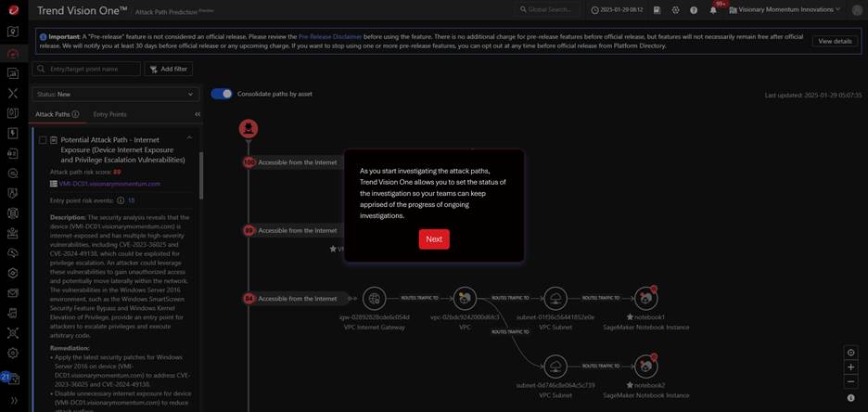Select the subnet-0d746c VPC Subnet node
This screenshot has width=868, height=412.
coord(555,366)
